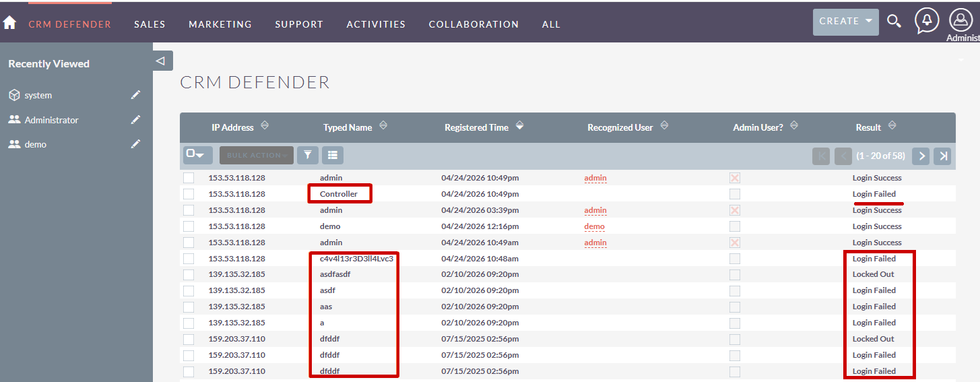
Task: Jump to last page of results
Action: click(x=943, y=156)
